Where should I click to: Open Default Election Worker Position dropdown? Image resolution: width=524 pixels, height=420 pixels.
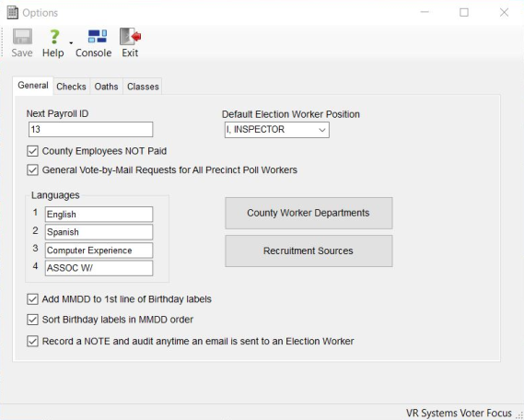pos(276,130)
